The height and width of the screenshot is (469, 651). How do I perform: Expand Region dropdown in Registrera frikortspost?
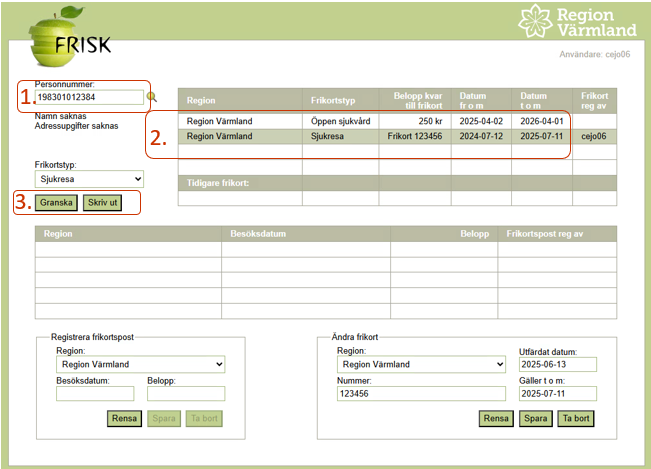140,365
